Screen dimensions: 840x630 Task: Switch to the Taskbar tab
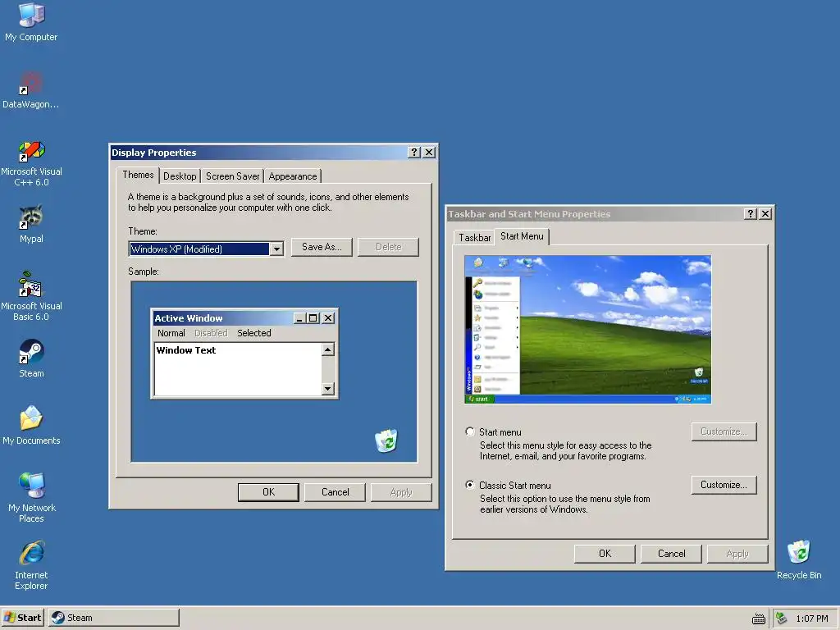pos(474,237)
